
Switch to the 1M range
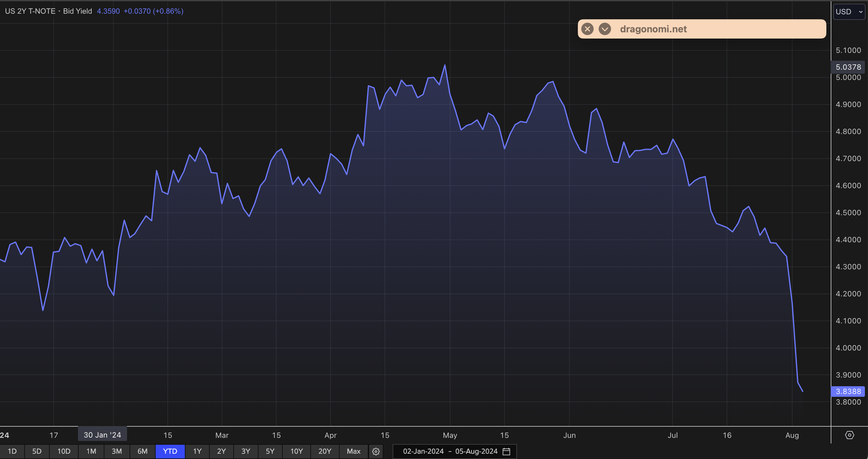click(91, 451)
